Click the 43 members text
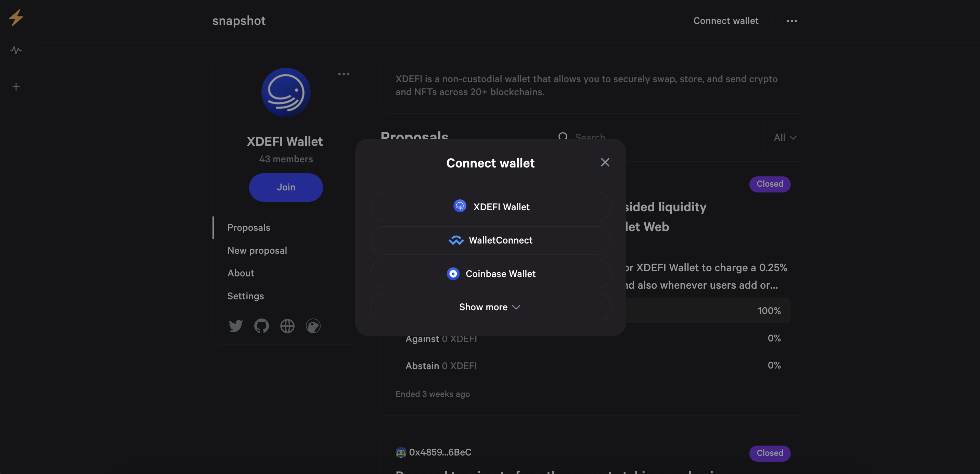 click(x=286, y=159)
